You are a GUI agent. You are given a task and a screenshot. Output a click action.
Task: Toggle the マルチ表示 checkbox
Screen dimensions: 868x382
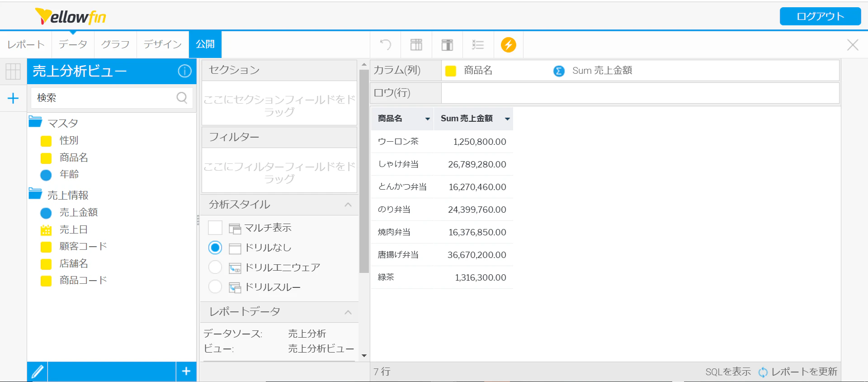click(215, 228)
